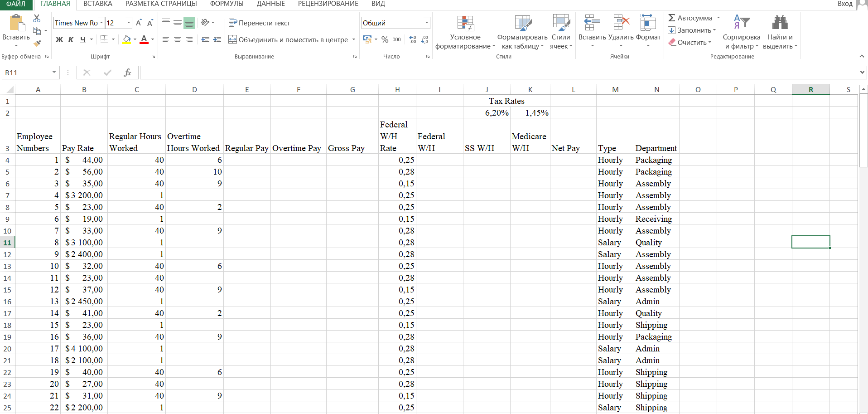
Task: Toggle bold Ж formatting
Action: (59, 39)
